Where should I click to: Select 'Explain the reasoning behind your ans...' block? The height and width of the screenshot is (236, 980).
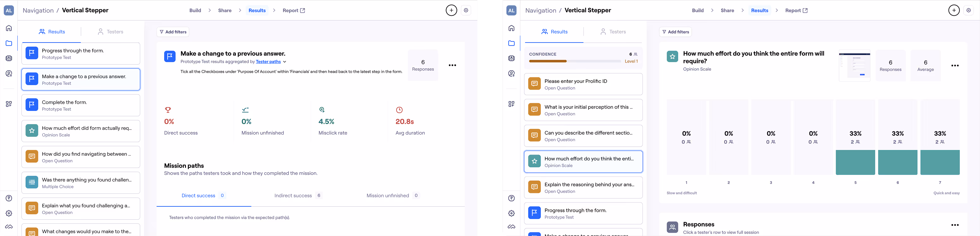point(583,187)
